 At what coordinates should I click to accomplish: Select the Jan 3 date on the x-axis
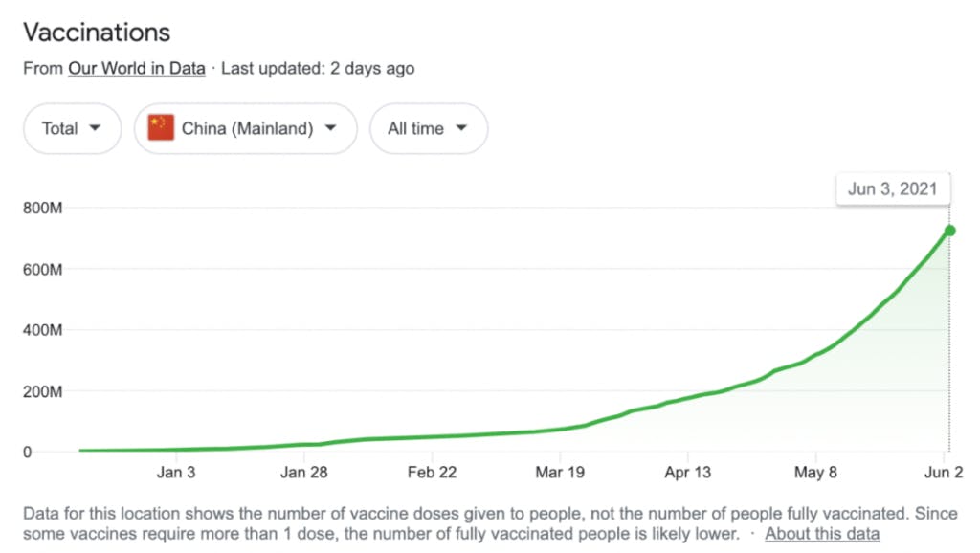[176, 472]
